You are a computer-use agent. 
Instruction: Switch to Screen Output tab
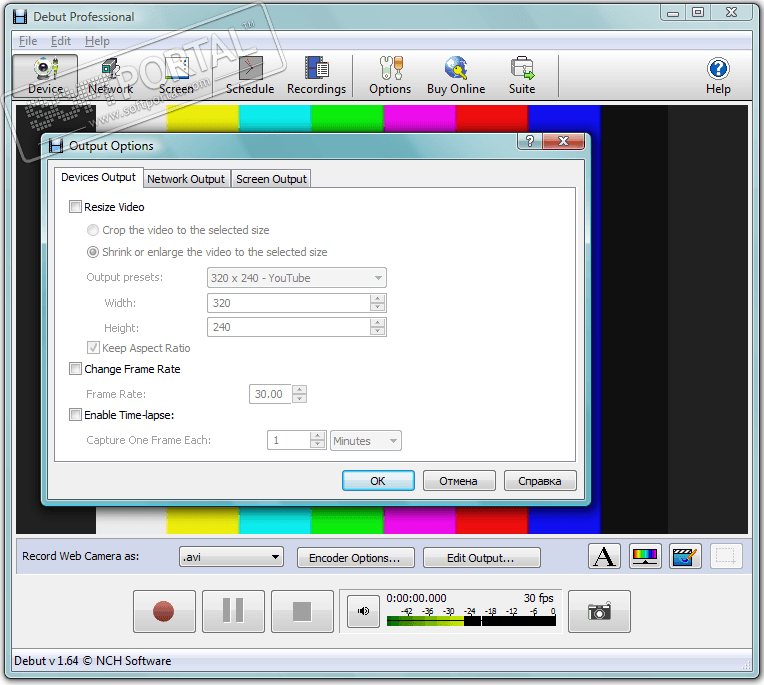point(271,179)
